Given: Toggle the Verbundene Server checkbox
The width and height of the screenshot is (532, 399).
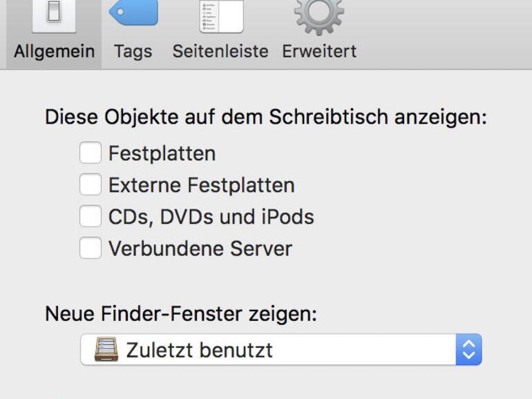Looking at the screenshot, I should coord(91,249).
